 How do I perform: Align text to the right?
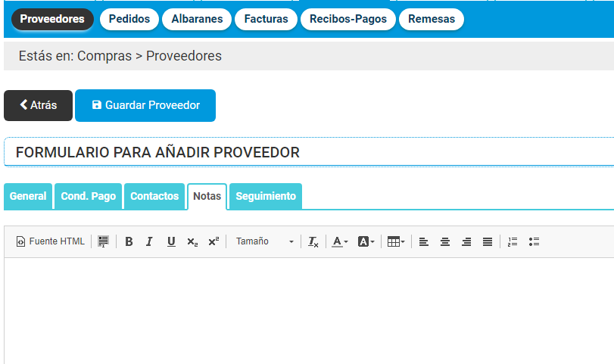pos(466,241)
